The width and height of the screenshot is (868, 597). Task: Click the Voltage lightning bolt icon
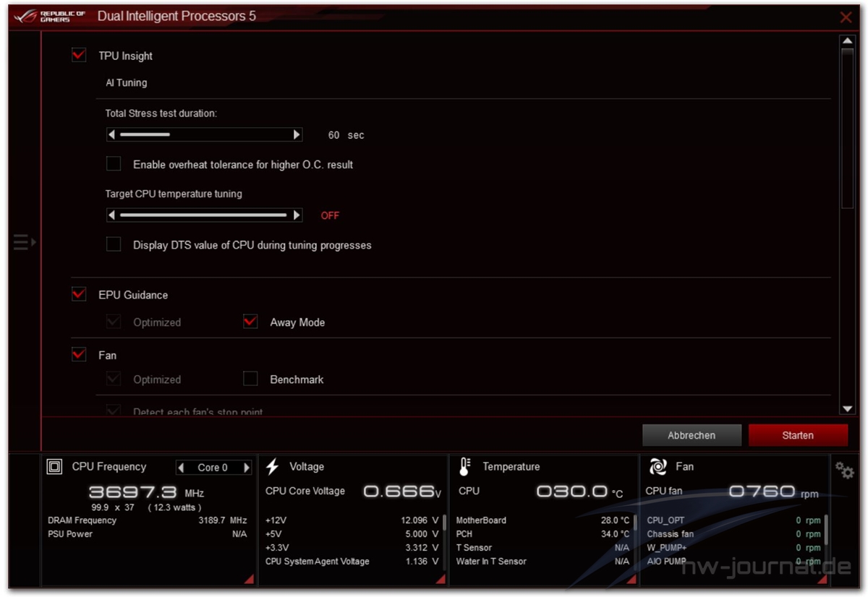point(273,467)
